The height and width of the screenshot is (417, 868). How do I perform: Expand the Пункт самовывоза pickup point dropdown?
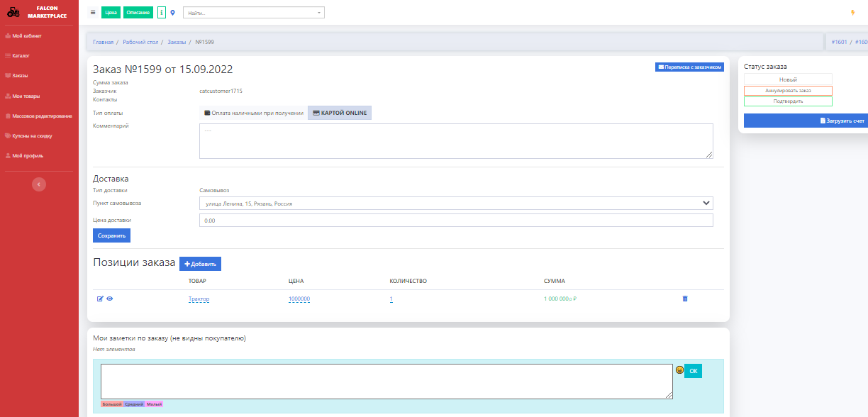click(456, 204)
